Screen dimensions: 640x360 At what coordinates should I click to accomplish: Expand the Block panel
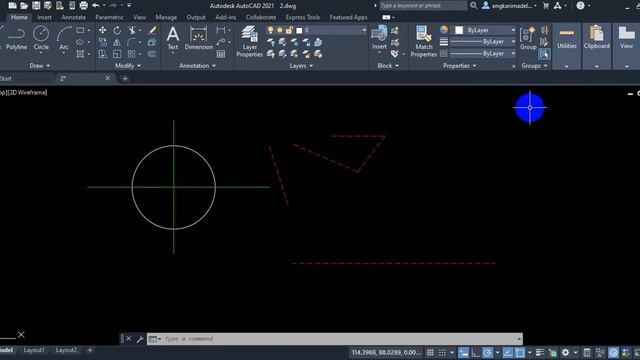point(388,66)
